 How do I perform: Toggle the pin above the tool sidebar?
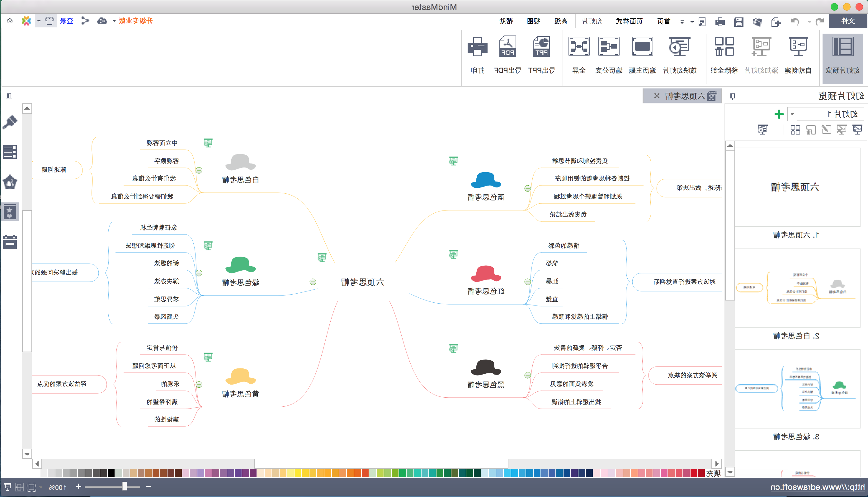click(x=9, y=97)
